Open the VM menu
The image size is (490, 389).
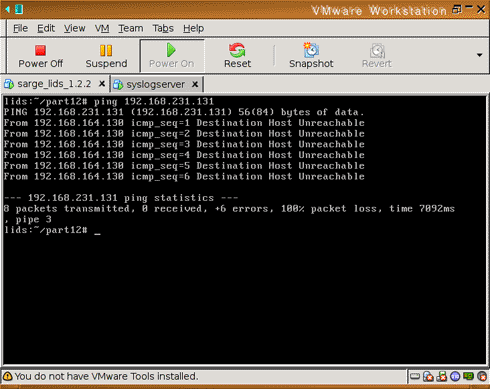tap(102, 28)
